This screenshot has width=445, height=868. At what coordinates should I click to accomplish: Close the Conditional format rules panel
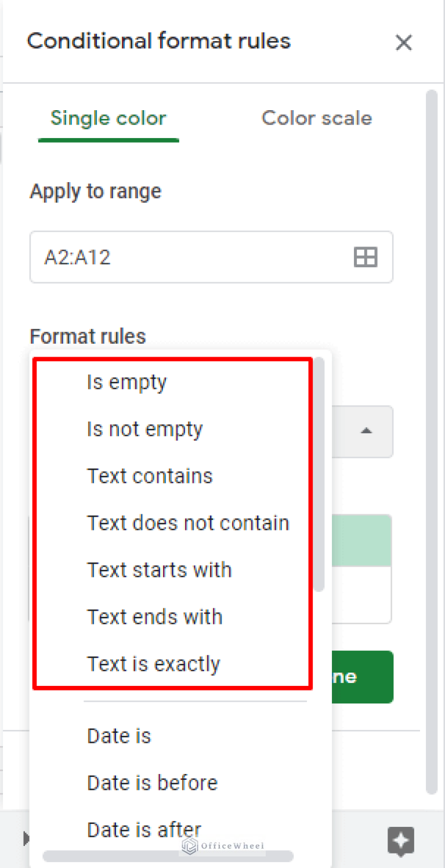point(403,42)
